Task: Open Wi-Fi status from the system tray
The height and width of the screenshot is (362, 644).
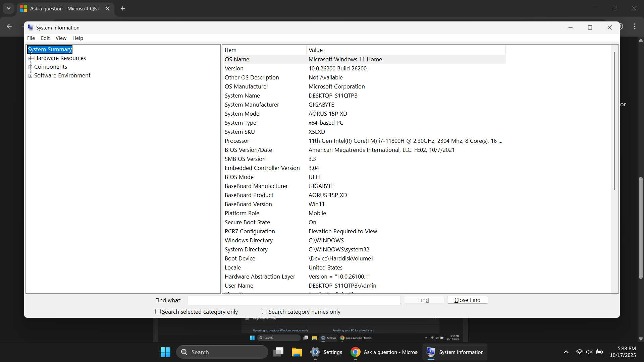Action: click(579, 352)
